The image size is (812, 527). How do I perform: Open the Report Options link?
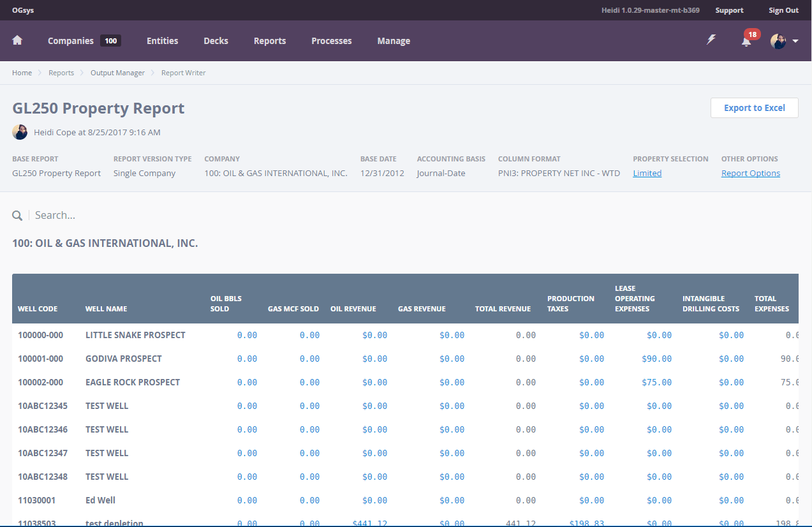pyautogui.click(x=750, y=174)
